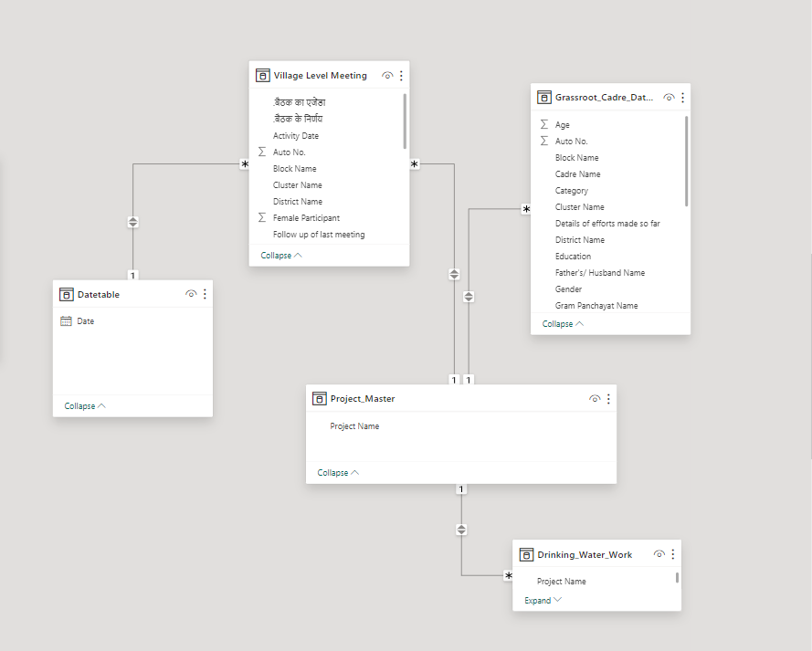Select relationship arrow between Project_Master and Drinking_Water_Work
Viewport: 812px width, 651px height.
(461, 530)
